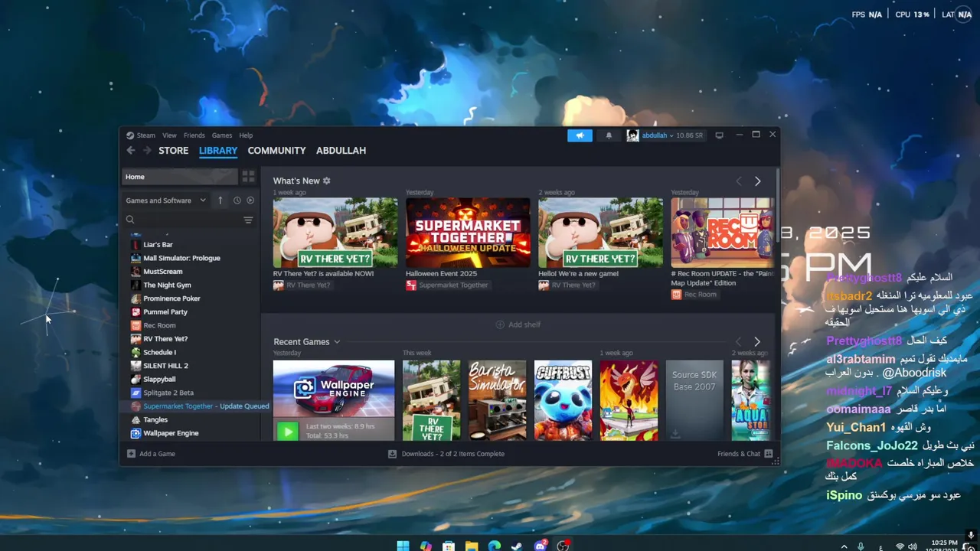The width and height of the screenshot is (980, 551).
Task: Open Discord from the taskbar
Action: 541,546
